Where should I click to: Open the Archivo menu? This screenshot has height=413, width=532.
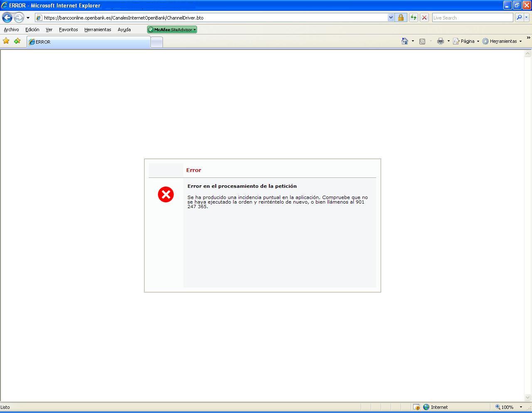[11, 29]
